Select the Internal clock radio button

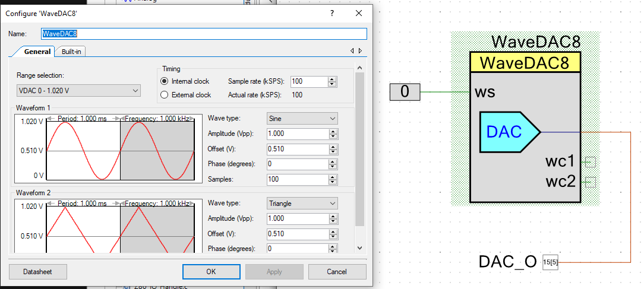(165, 81)
